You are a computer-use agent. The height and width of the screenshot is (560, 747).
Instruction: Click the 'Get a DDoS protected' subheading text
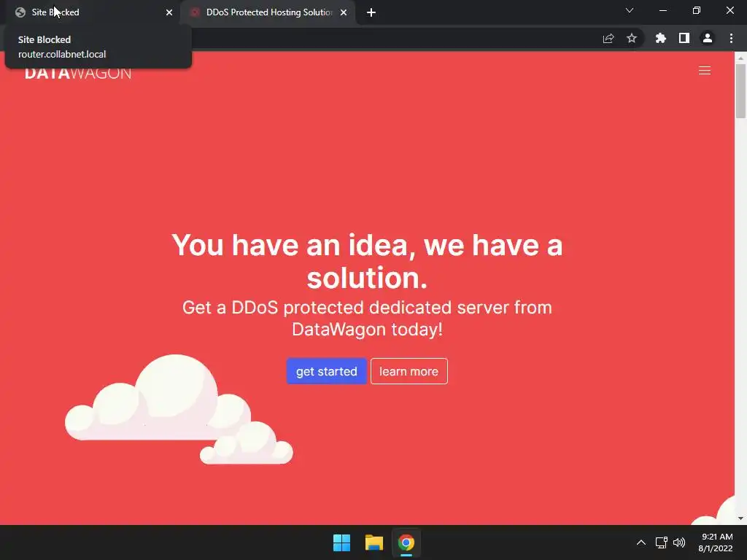pos(367,318)
